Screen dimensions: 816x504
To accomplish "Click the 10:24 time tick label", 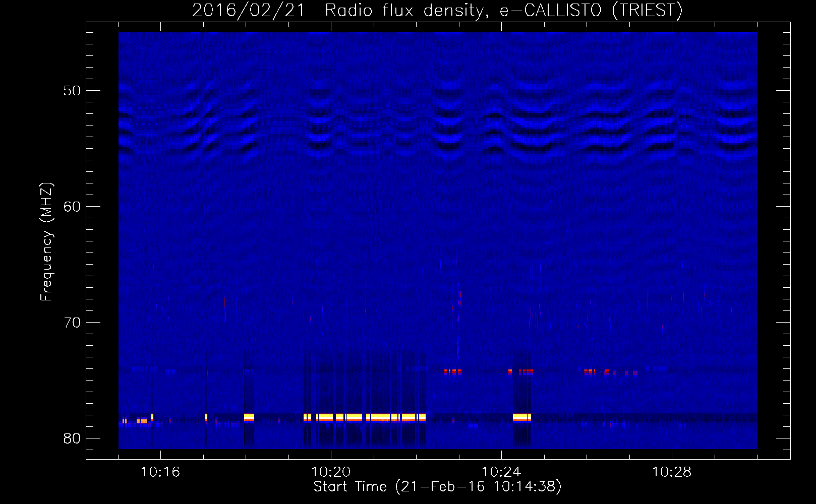I will pyautogui.click(x=501, y=472).
